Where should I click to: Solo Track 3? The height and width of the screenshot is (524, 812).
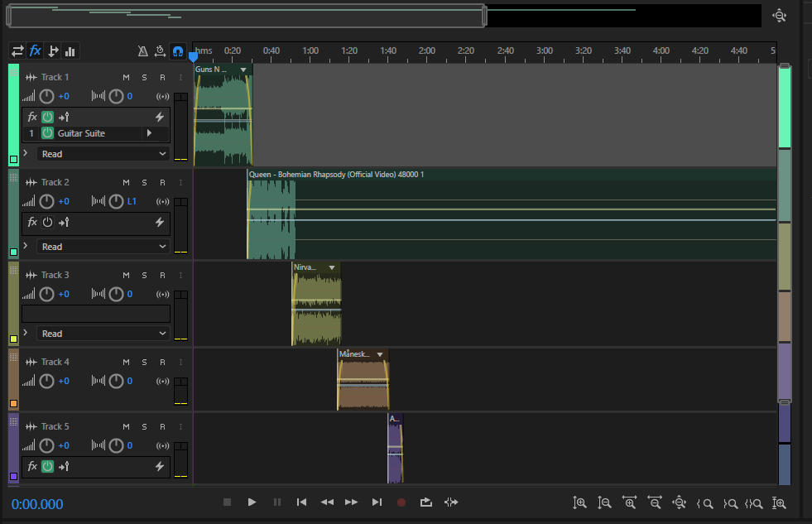point(144,275)
